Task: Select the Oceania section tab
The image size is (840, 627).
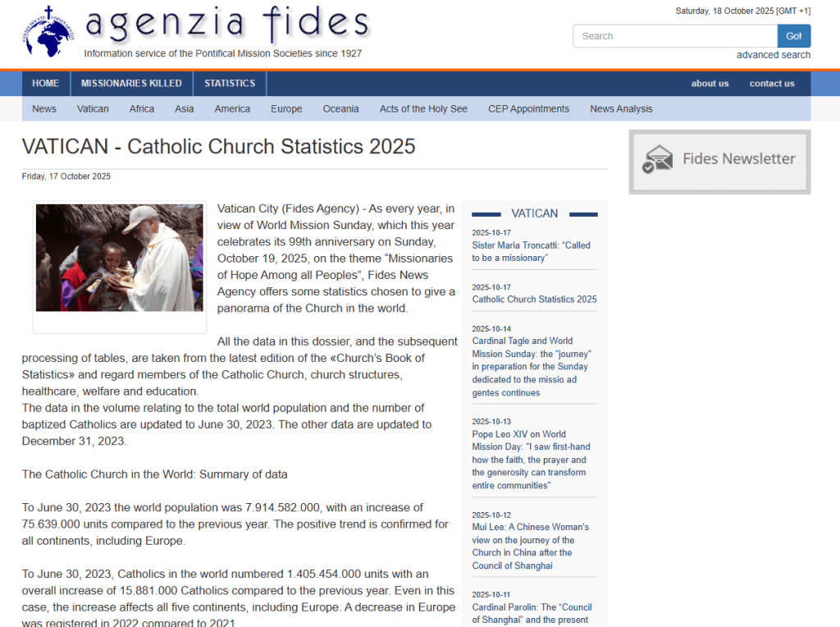Action: [340, 109]
